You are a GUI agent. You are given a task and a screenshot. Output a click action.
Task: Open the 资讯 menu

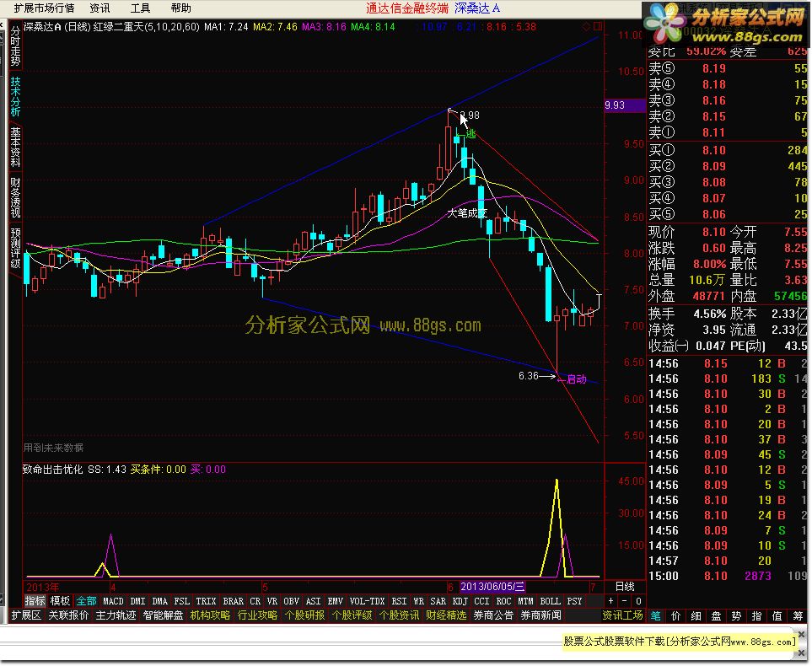point(99,8)
